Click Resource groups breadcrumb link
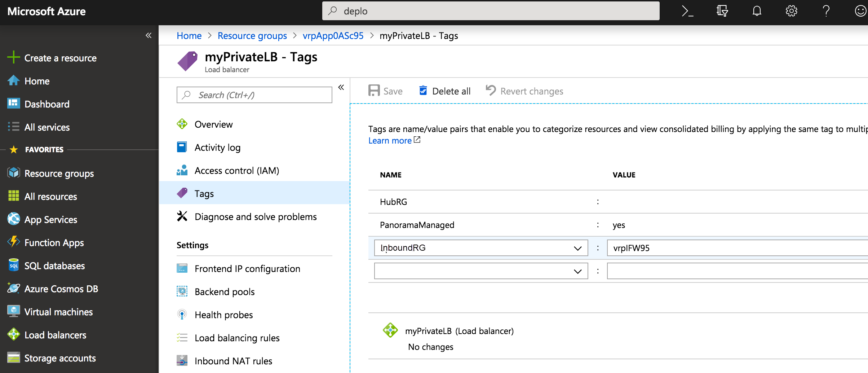This screenshot has width=868, height=373. click(252, 36)
